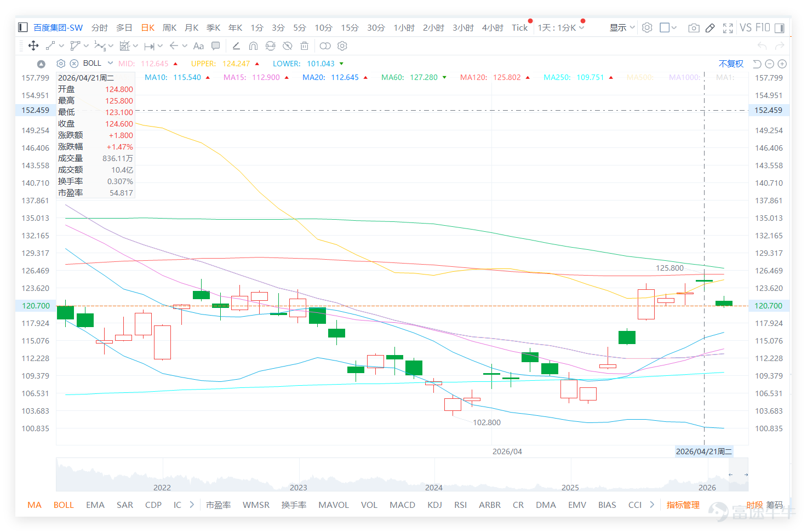Viewport: 807px width, 532px height.
Task: Enter fullscreen chart mode
Action: pyautogui.click(x=728, y=28)
